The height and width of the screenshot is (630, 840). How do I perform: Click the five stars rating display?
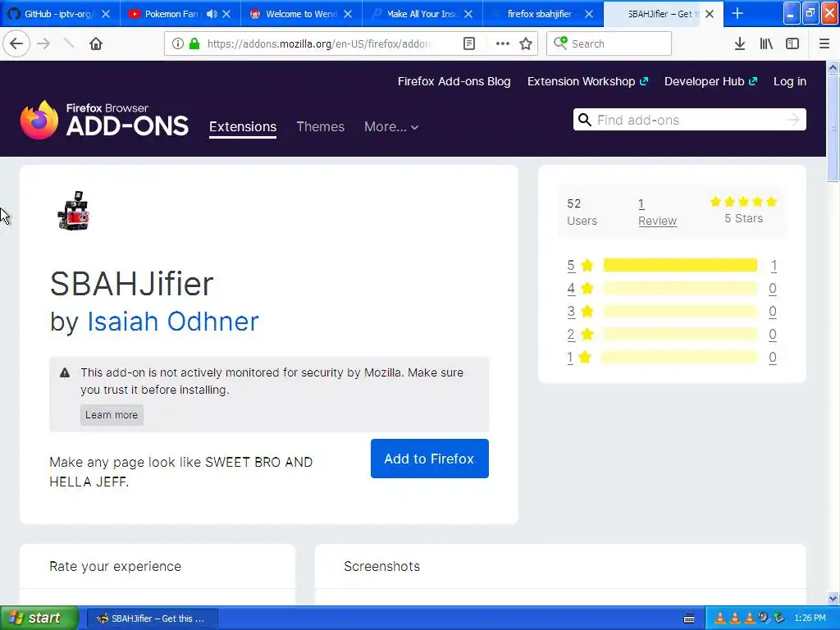point(743,202)
